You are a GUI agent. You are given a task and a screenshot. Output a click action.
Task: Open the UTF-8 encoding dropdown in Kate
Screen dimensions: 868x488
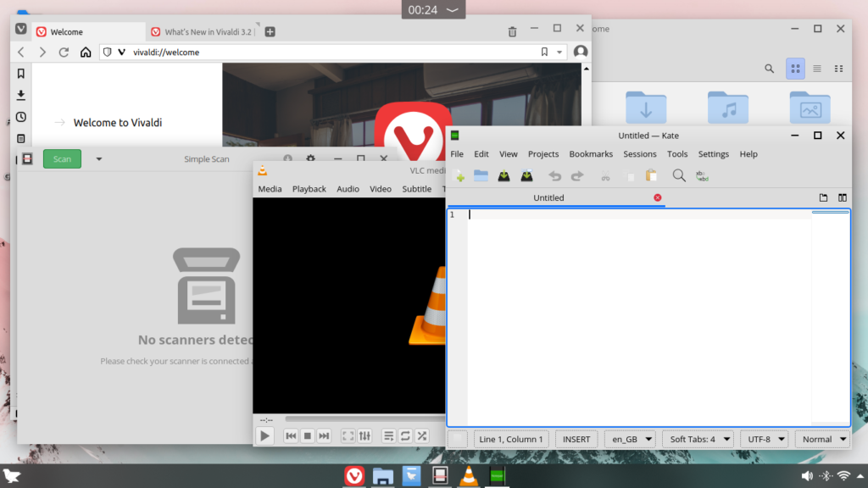[763, 439]
